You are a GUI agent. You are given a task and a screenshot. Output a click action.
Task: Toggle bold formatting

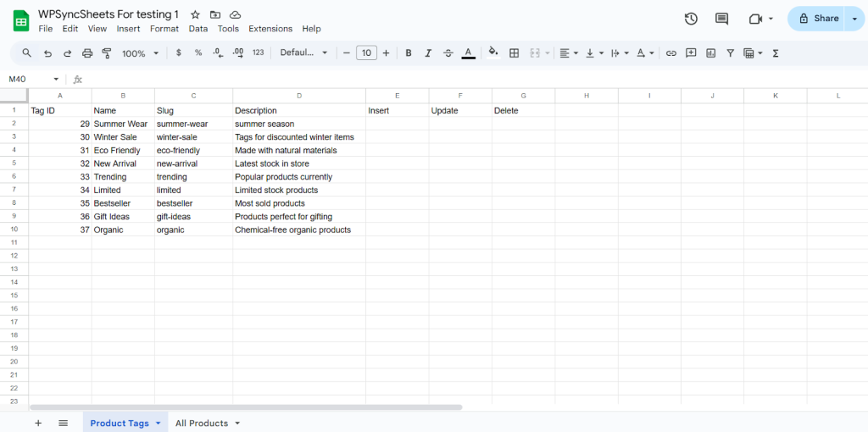click(409, 53)
